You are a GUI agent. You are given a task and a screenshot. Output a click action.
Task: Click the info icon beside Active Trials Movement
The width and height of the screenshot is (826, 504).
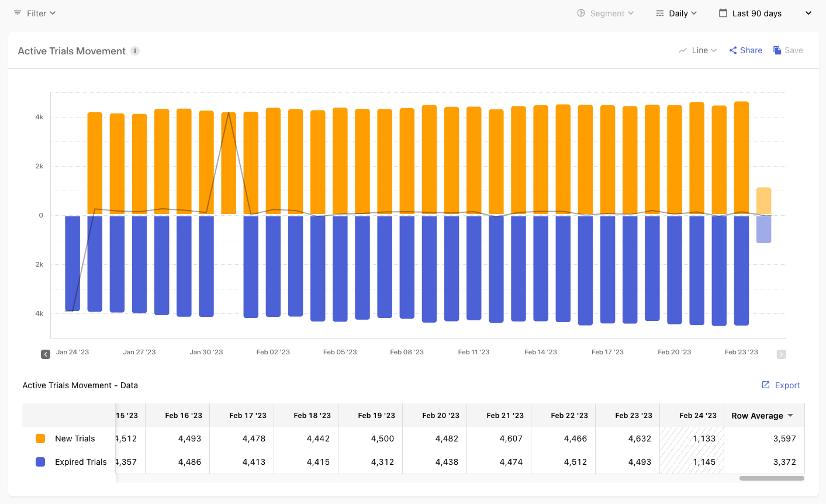pos(135,51)
